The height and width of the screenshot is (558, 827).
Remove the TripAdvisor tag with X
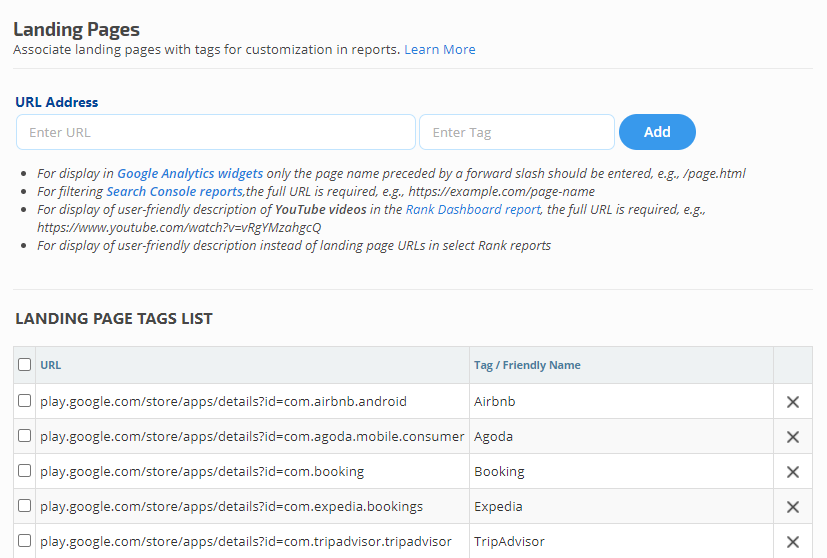click(792, 542)
